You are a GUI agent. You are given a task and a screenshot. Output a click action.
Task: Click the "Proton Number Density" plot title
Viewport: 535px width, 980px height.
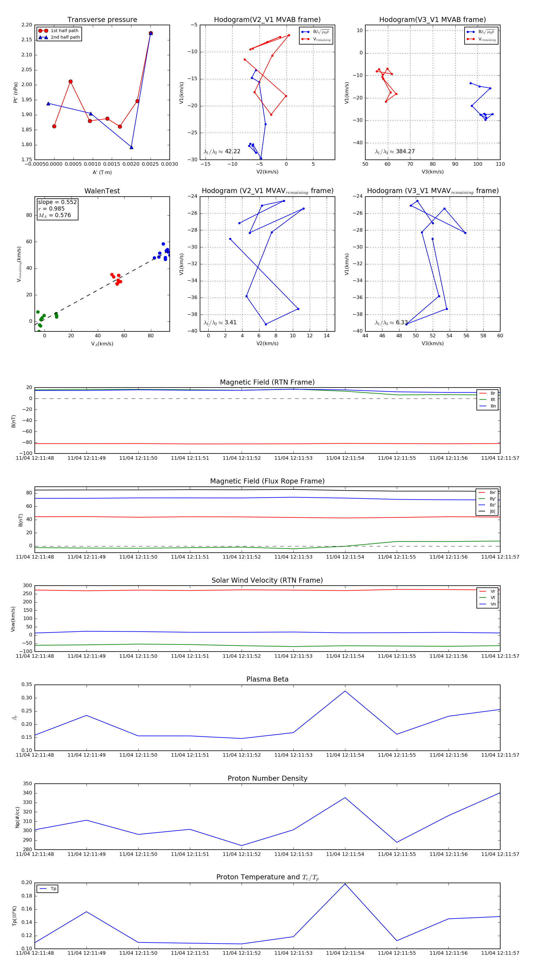[267, 778]
